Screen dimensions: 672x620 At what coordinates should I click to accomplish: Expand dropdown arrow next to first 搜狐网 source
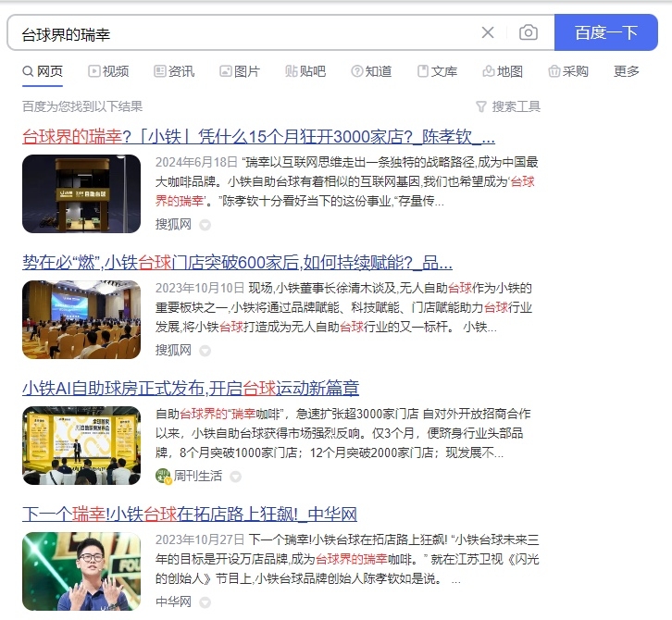(x=205, y=224)
